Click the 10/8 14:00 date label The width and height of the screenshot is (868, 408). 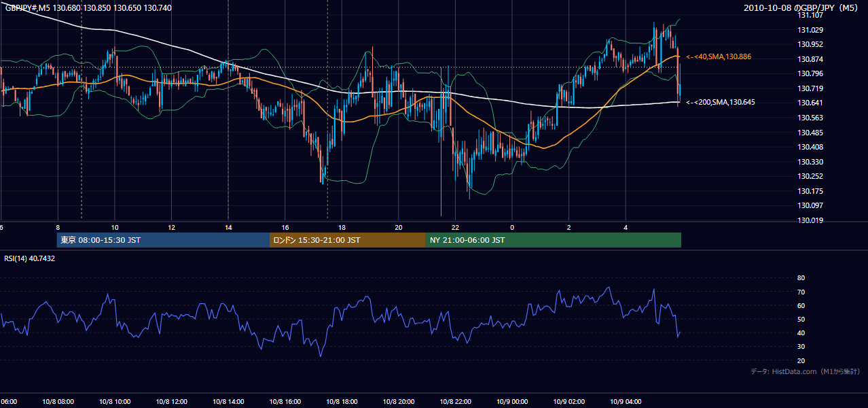(x=228, y=402)
